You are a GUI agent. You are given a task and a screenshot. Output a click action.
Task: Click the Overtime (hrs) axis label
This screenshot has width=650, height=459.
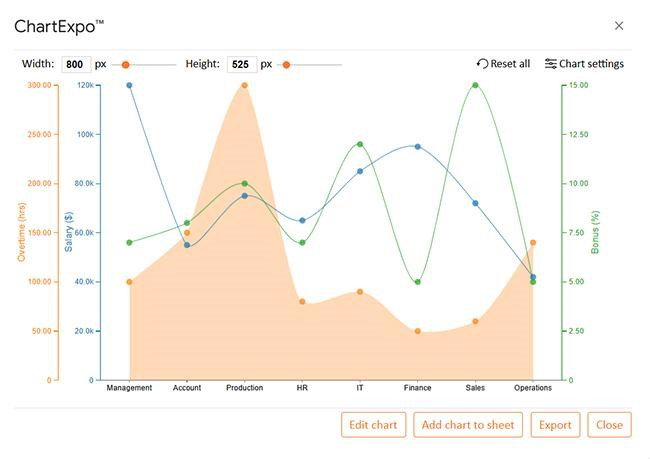[22, 232]
